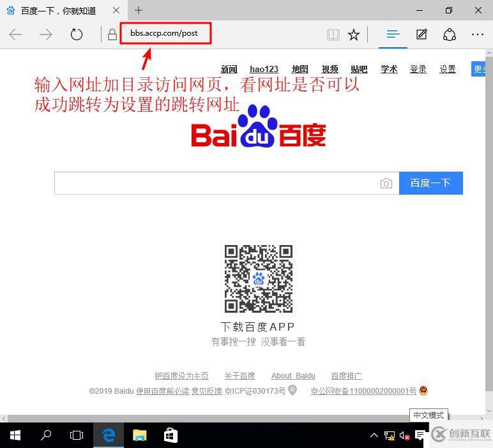Open 京公网安备11000002000001号 link
Viewport: 493px width, 448px height.
(363, 391)
